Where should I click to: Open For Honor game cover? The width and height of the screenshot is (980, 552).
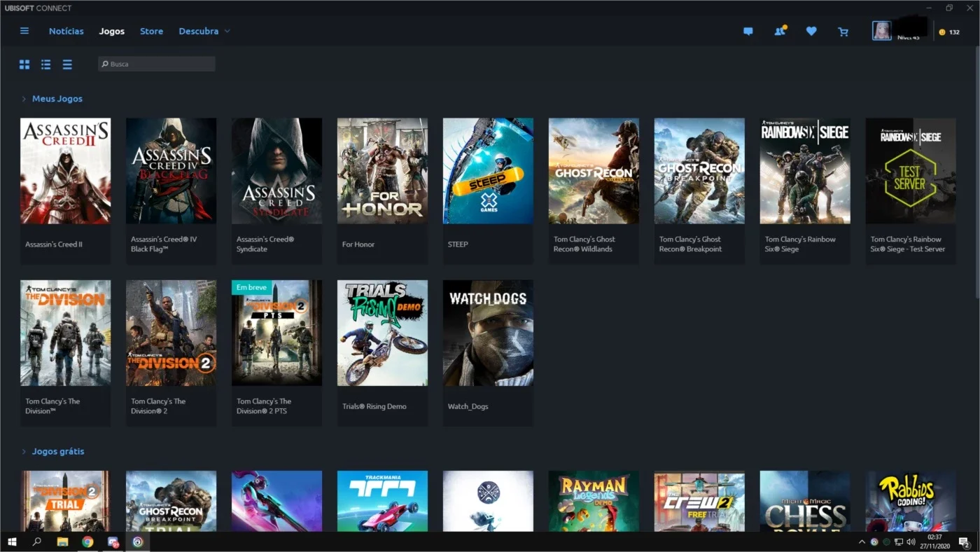[x=383, y=171]
